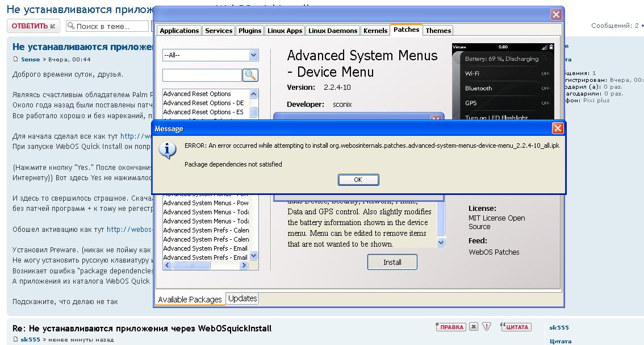Switch to the Updates tab

click(x=242, y=299)
